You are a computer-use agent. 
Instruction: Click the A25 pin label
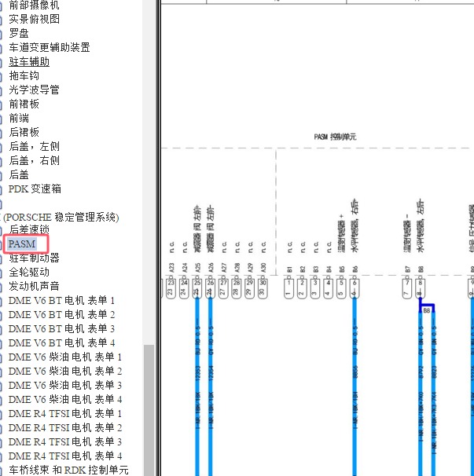point(197,269)
